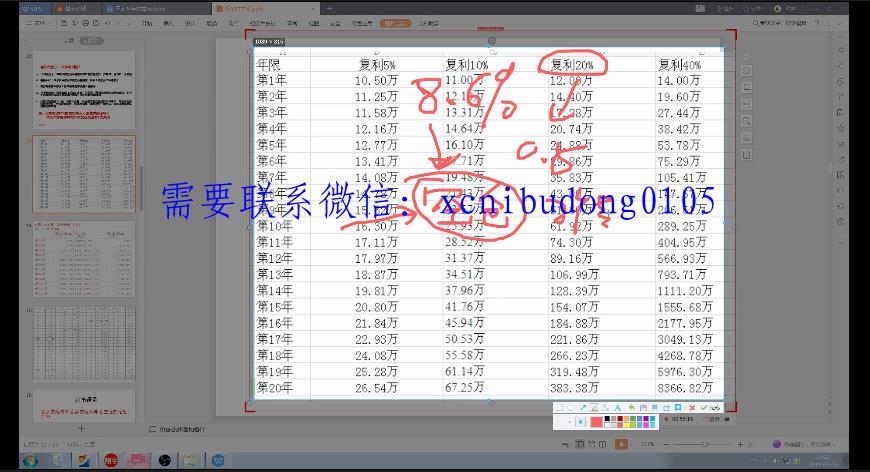Screen dimensions: 870x472
Task: Select the text annotation tool
Action: click(x=617, y=408)
